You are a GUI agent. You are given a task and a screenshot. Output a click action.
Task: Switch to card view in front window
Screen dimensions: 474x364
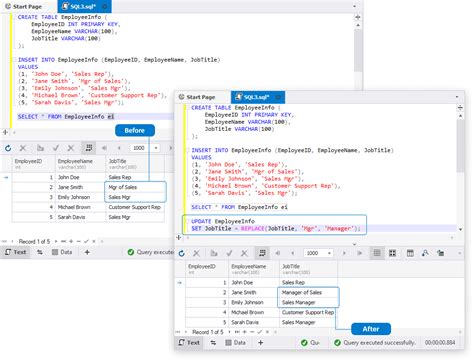[393, 253]
